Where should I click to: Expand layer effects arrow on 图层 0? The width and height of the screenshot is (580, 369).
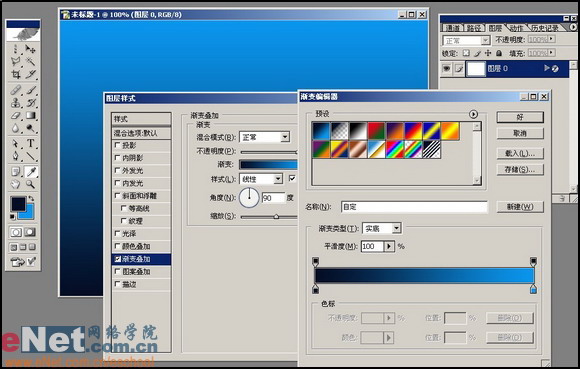click(547, 68)
